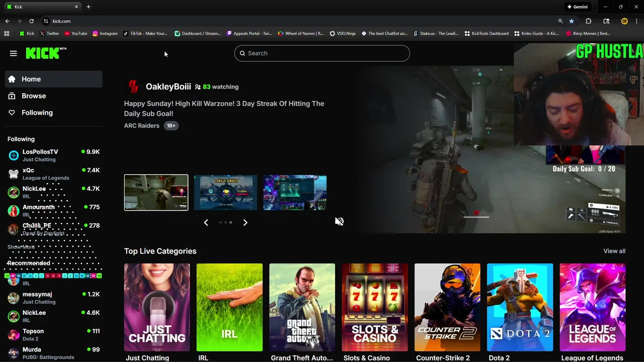
Task: Click LosPollosTV's avatar in the Following list
Action: point(14,155)
